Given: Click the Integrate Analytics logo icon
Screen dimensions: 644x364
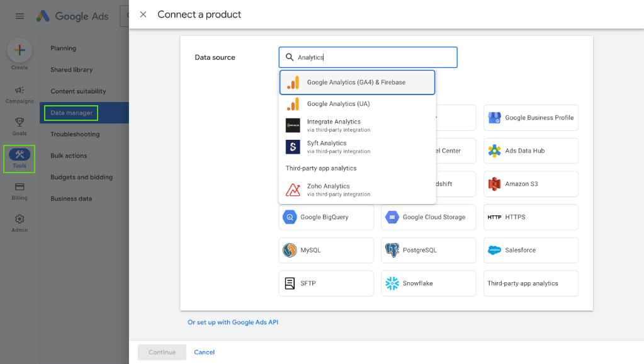Looking at the screenshot, I should 293,125.
